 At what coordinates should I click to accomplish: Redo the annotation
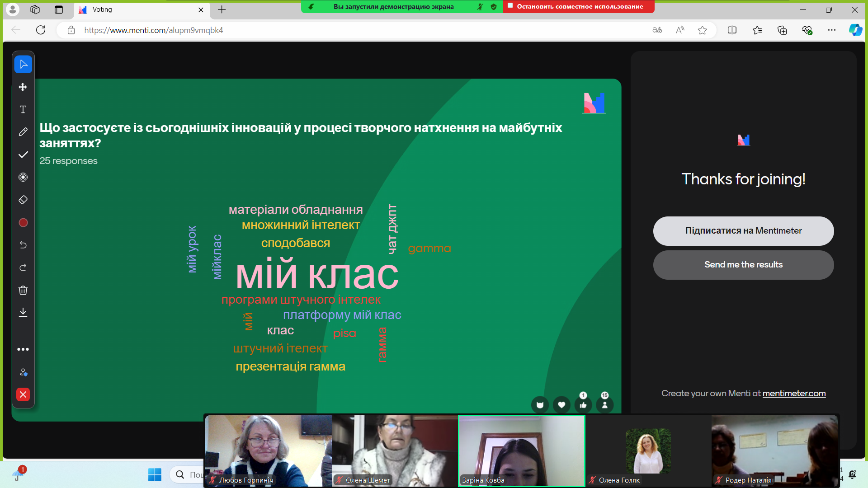(23, 267)
